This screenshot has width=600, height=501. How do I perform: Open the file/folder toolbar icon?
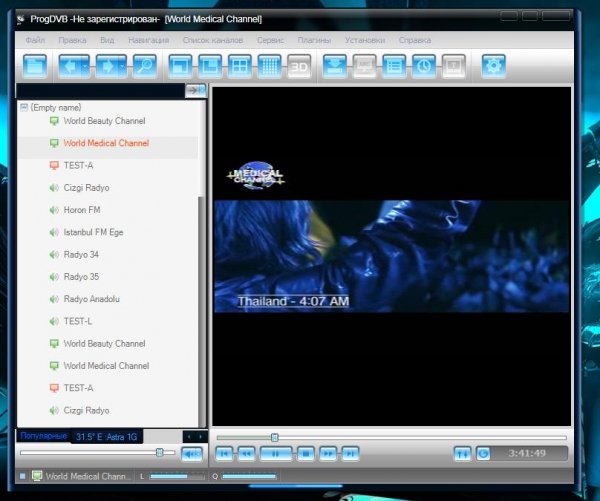pos(35,67)
